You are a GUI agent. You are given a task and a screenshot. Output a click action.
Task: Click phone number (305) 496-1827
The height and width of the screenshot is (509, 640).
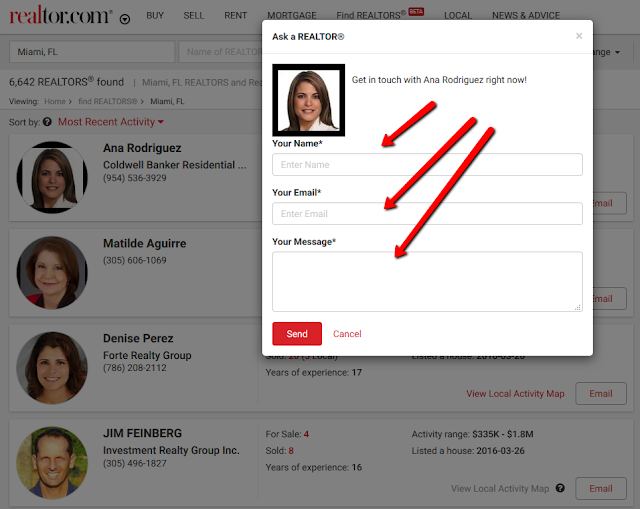135,463
